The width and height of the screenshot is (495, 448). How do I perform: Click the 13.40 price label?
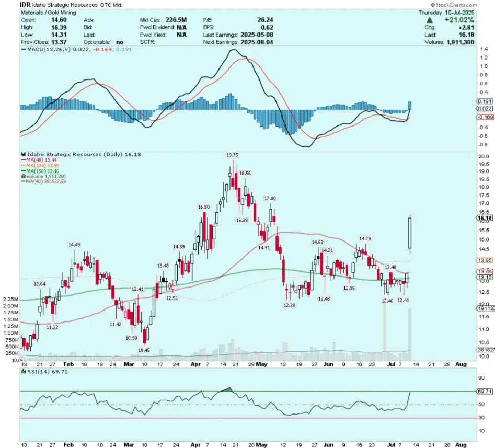[390, 267]
